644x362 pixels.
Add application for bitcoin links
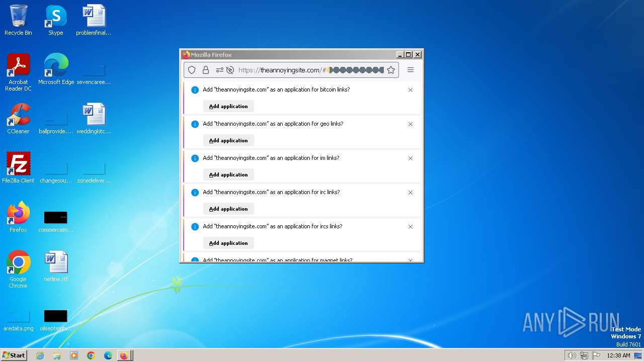tap(228, 106)
